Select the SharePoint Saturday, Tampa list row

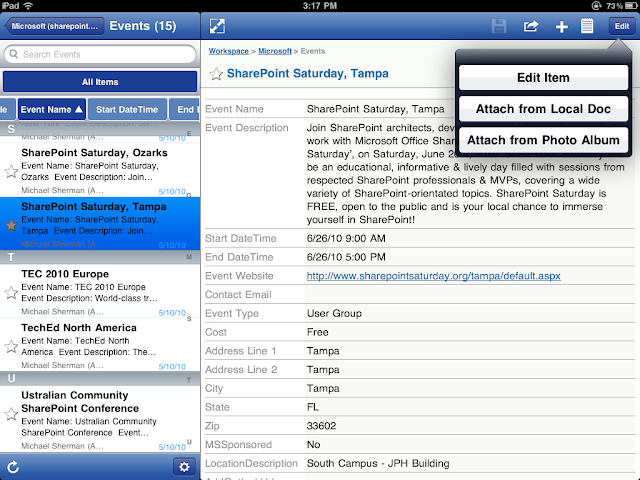tap(100, 224)
